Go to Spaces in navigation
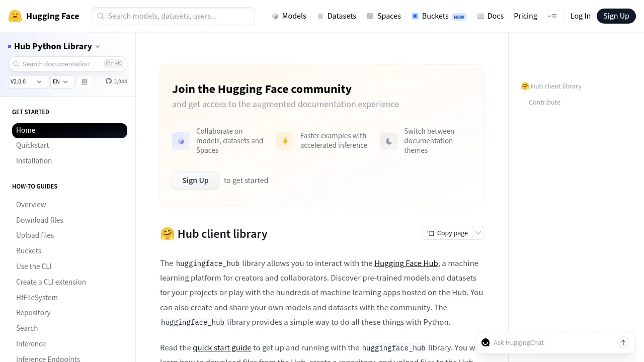This screenshot has width=644, height=362. [384, 16]
